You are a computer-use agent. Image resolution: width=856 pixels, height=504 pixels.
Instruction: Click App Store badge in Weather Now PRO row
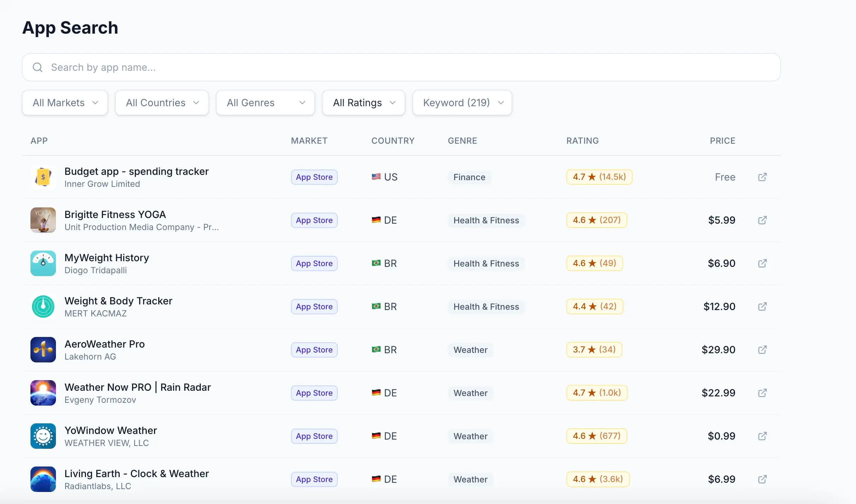314,393
